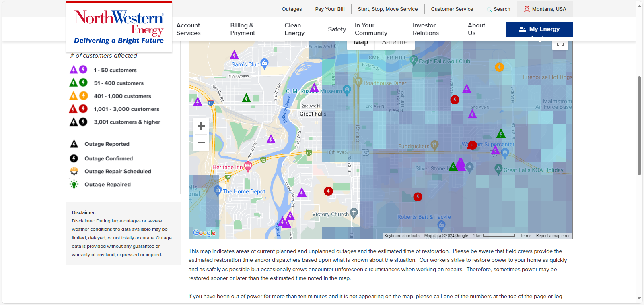
Task: Click the purple triangle marker beside 2nd Ave N east
Action: [472, 114]
